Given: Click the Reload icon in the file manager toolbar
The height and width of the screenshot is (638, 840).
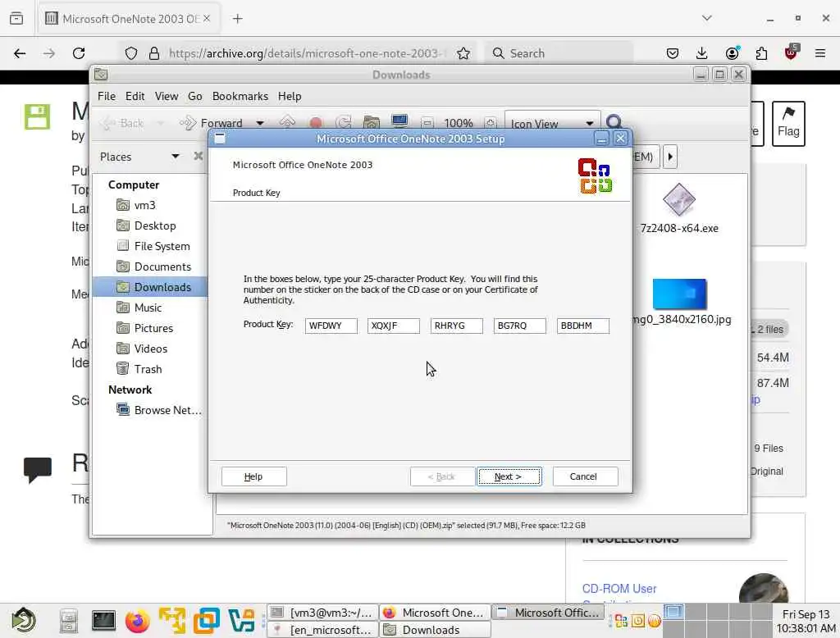Looking at the screenshot, I should (344, 123).
